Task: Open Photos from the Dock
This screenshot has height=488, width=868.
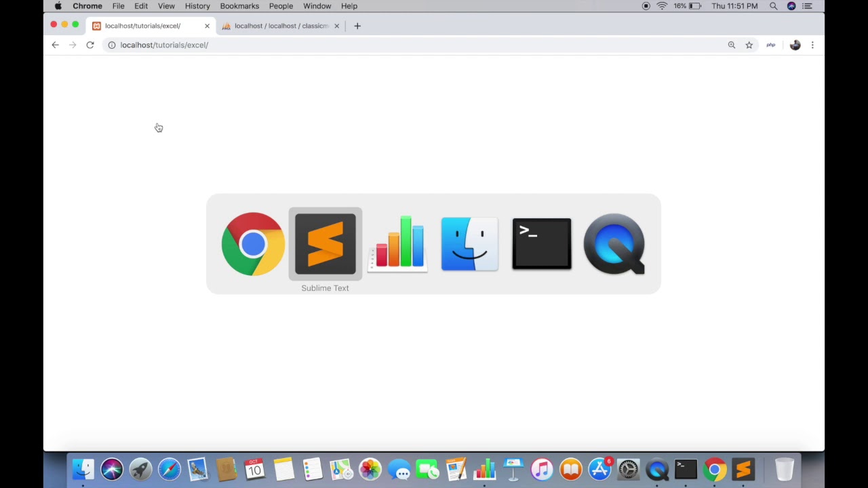Action: coord(370,469)
